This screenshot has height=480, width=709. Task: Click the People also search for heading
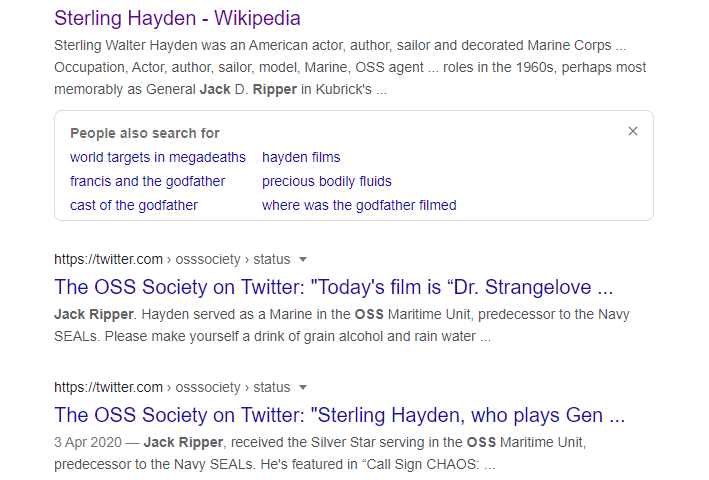click(x=145, y=133)
